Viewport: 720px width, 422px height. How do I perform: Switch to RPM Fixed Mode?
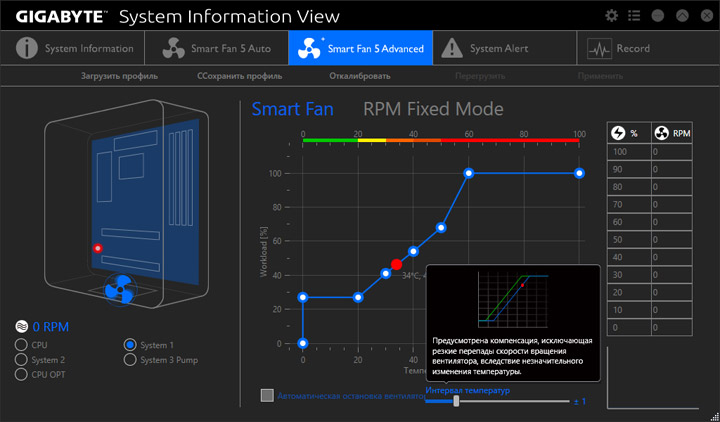click(433, 109)
